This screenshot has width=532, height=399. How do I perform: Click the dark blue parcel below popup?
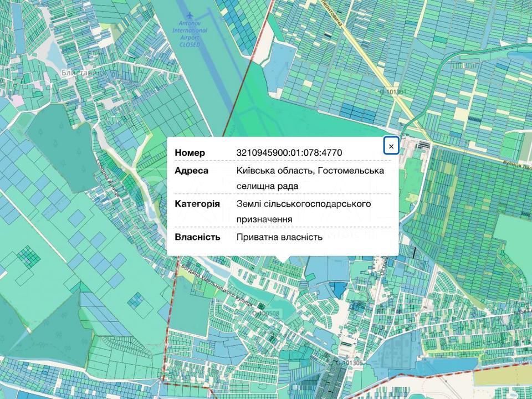coord(337,288)
